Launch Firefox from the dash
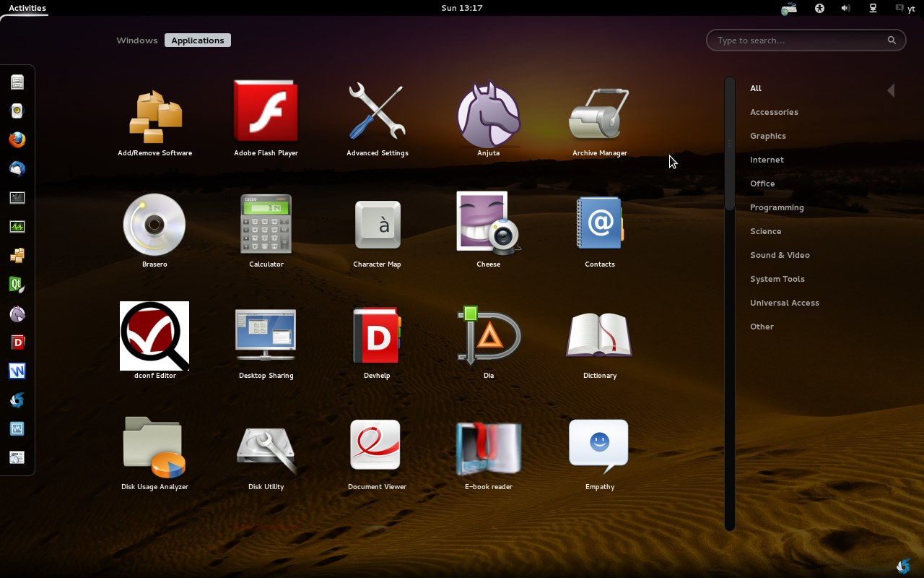The width and height of the screenshot is (924, 578). click(17, 139)
